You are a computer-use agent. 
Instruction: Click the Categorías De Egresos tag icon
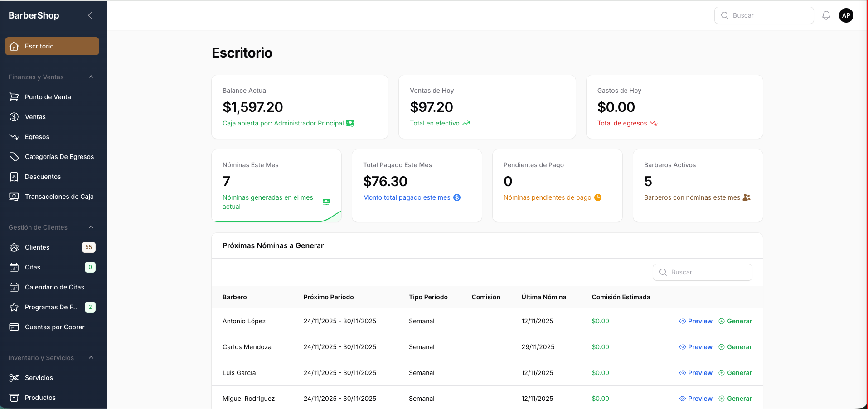coord(14,157)
